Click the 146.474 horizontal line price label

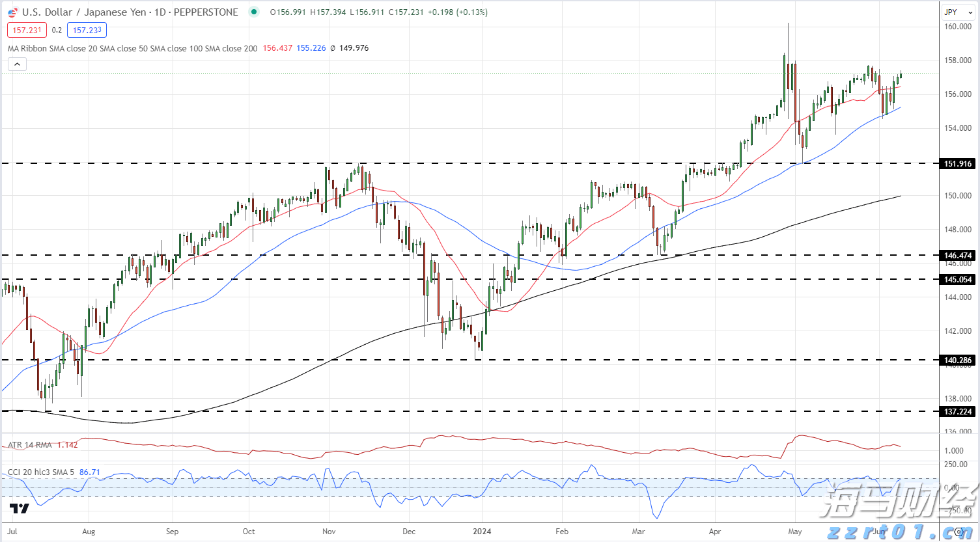958,256
